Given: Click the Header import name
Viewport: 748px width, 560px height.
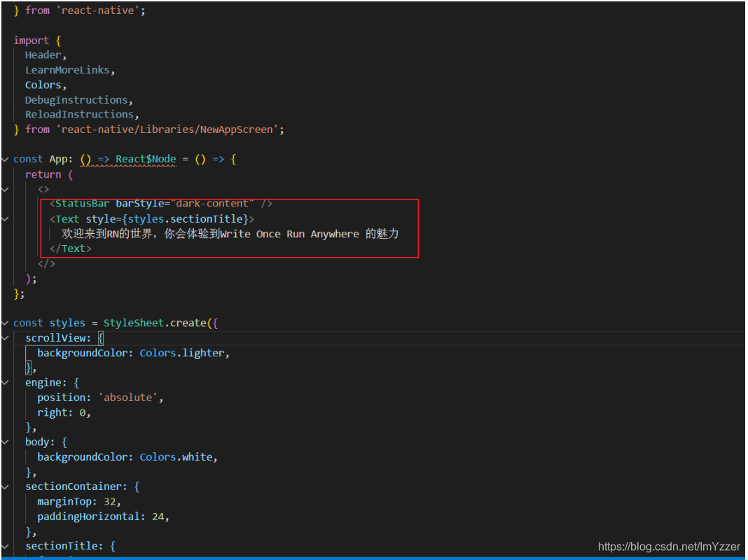Looking at the screenshot, I should point(43,55).
